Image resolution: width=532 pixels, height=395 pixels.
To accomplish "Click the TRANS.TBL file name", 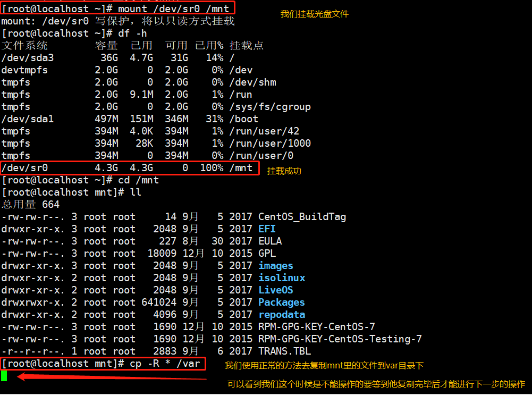I will [285, 351].
